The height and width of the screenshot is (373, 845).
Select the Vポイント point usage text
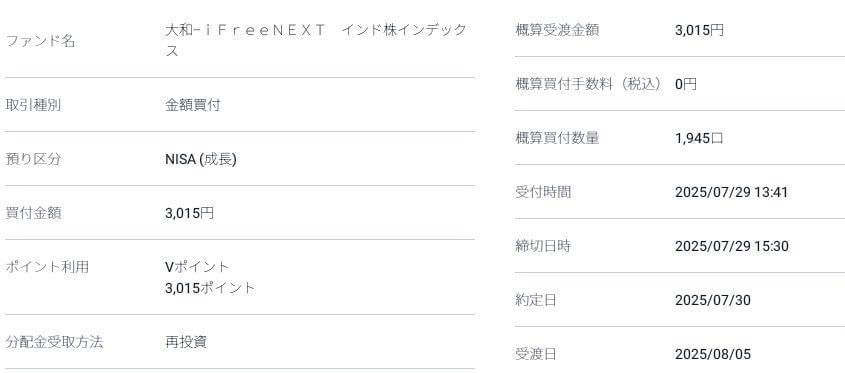(x=197, y=266)
